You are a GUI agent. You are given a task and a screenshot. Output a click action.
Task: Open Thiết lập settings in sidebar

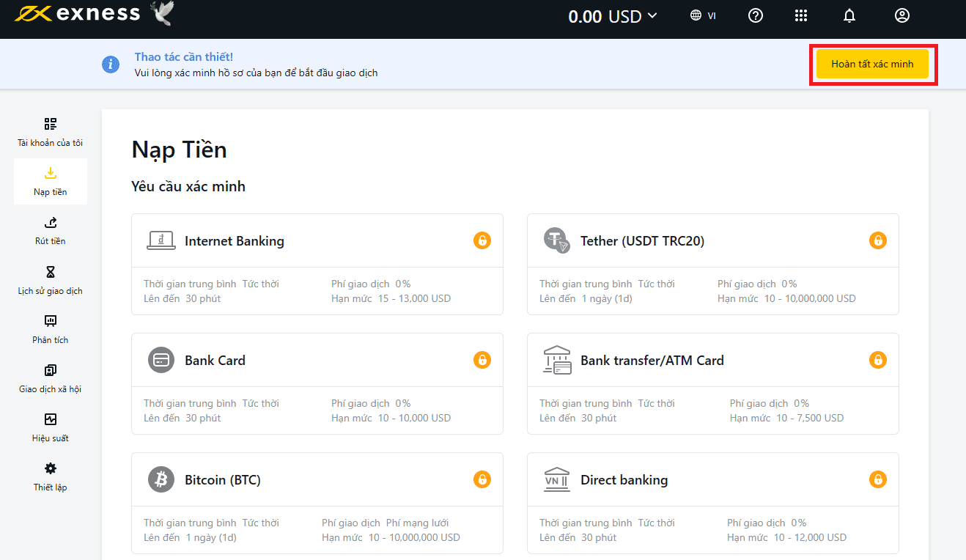click(51, 477)
